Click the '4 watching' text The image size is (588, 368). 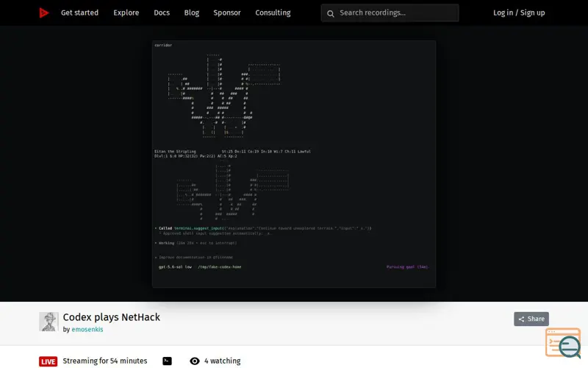[x=223, y=361]
